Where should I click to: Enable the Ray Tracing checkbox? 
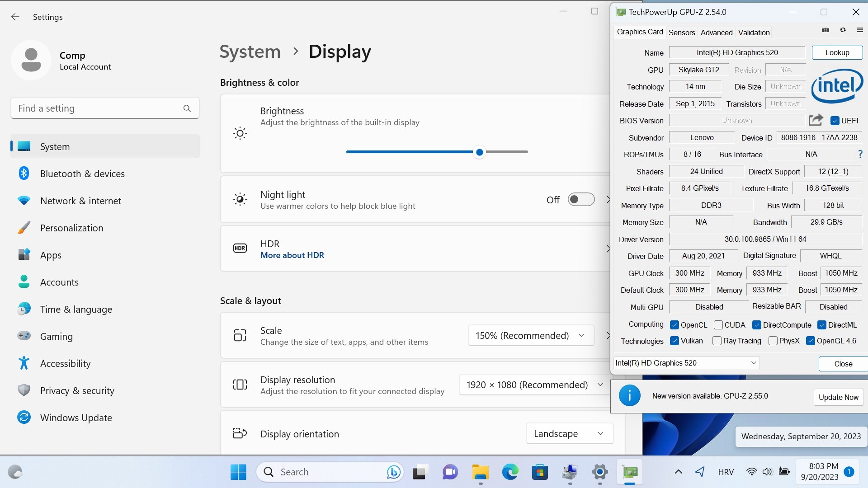coord(717,341)
